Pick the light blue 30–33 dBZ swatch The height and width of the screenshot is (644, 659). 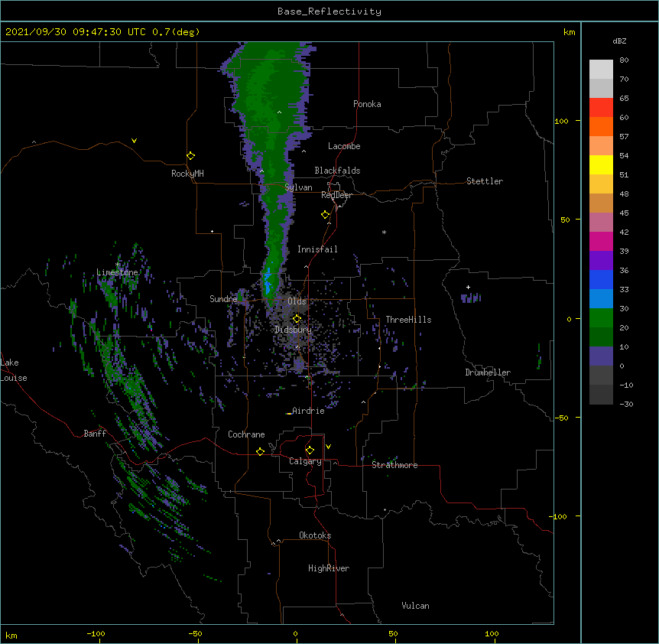601,299
